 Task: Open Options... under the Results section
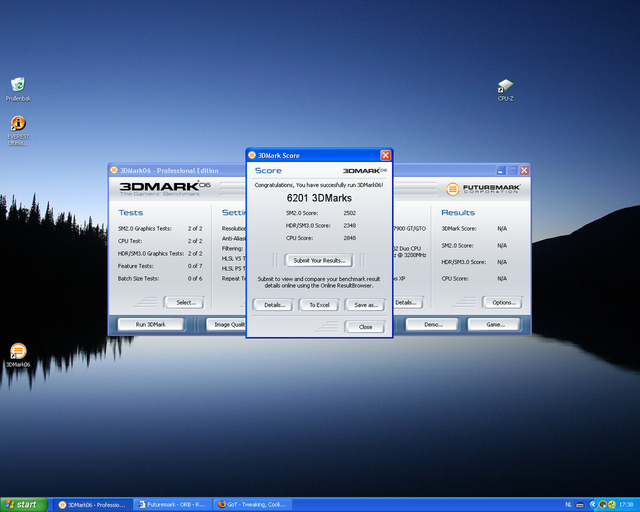[502, 302]
